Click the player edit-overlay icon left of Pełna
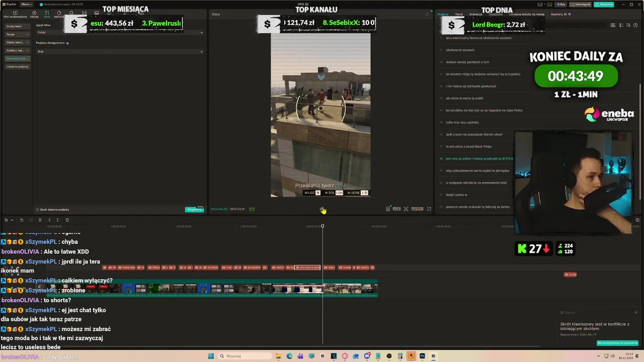This screenshot has height=362, width=644. point(388,209)
